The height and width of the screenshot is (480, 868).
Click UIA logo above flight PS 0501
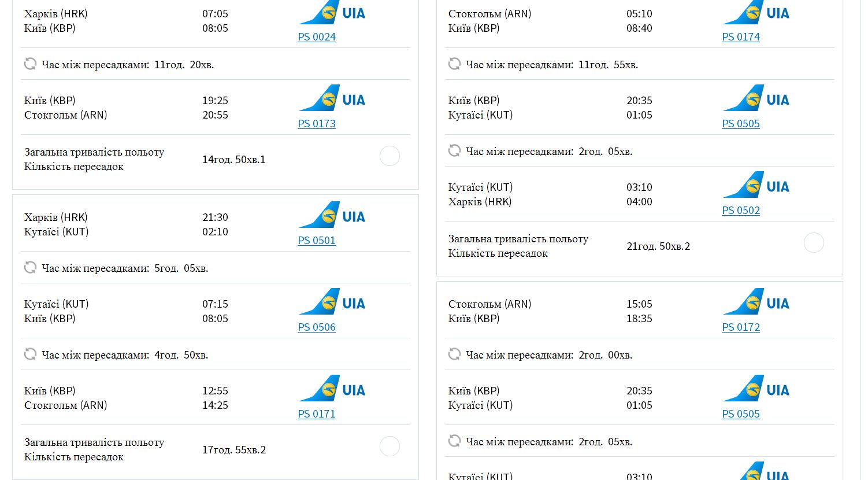(332, 215)
